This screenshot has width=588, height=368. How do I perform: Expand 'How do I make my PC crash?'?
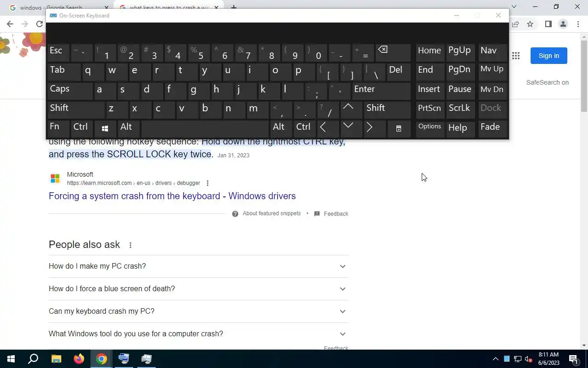click(198, 266)
